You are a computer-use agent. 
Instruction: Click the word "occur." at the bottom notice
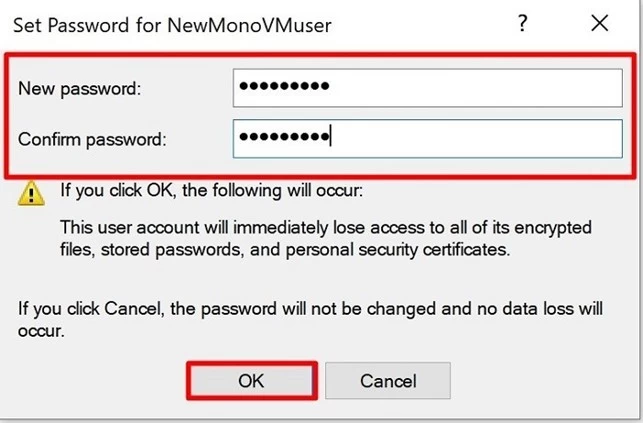(41, 331)
